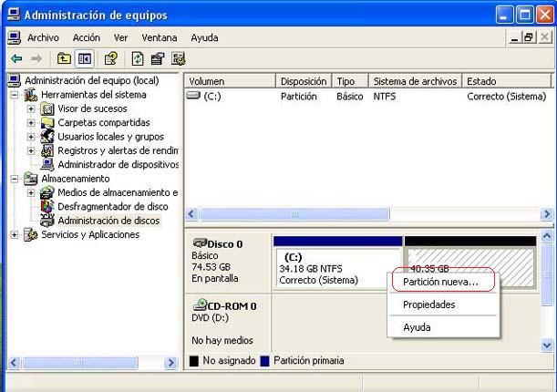Click the Medios de almacenamiento icon
Screen dimensions: 557x392
click(x=47, y=192)
